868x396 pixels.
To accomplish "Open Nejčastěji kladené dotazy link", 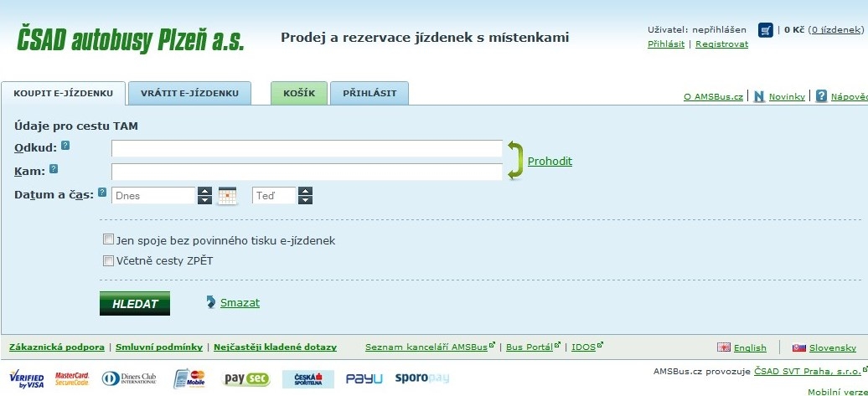I will point(275,347).
